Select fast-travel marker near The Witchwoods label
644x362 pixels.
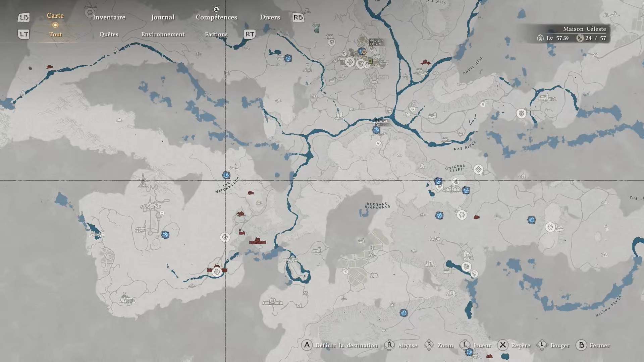click(x=226, y=175)
